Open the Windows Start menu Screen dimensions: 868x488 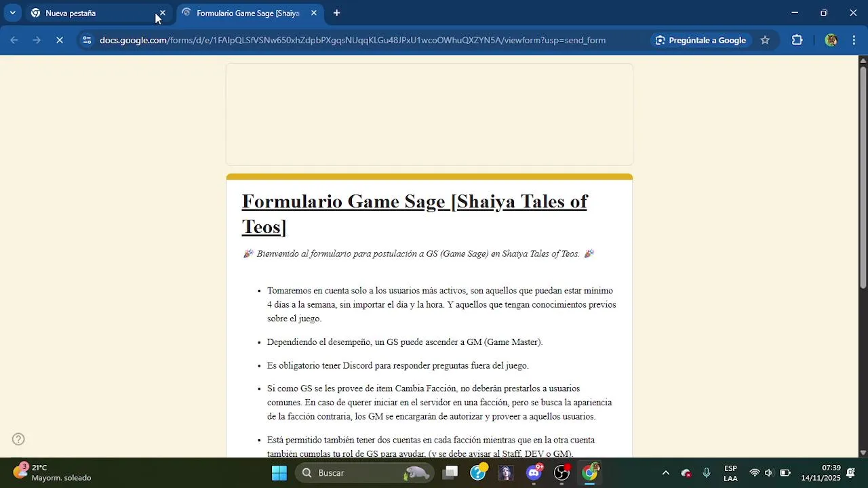point(279,472)
